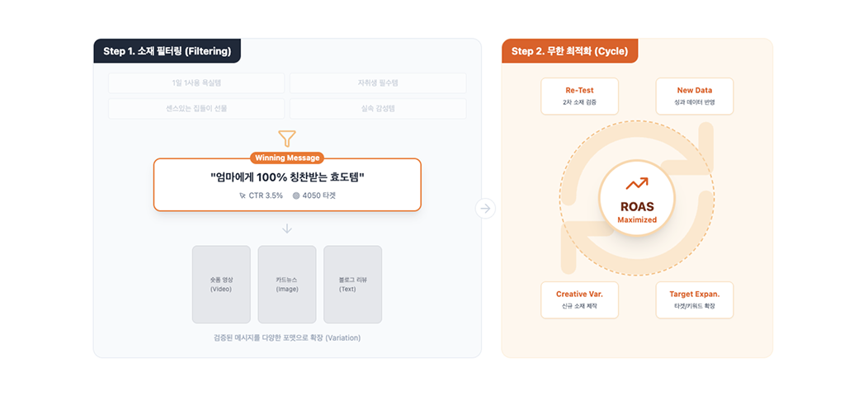Image resolution: width=868 pixels, height=396 pixels.
Task: Select the Step 1. 소재 필터링 tab
Action: (x=167, y=51)
